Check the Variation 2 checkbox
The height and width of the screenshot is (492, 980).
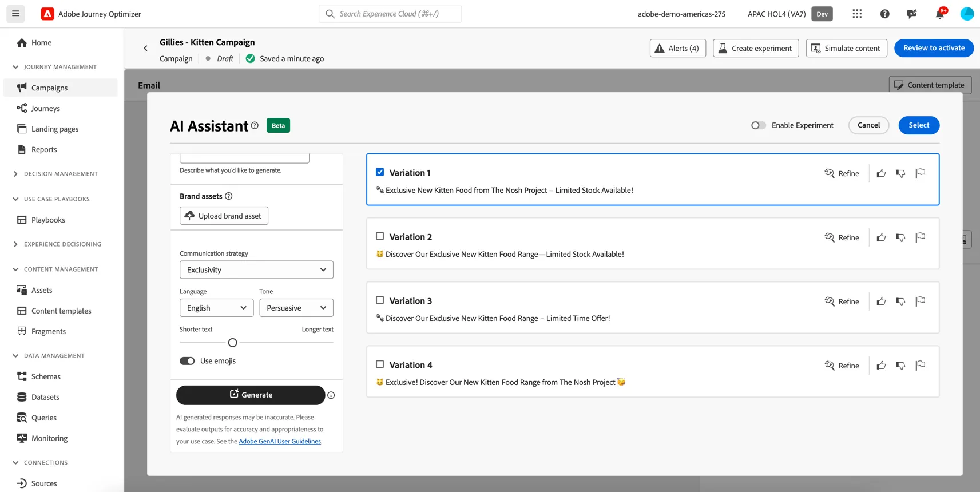point(380,236)
